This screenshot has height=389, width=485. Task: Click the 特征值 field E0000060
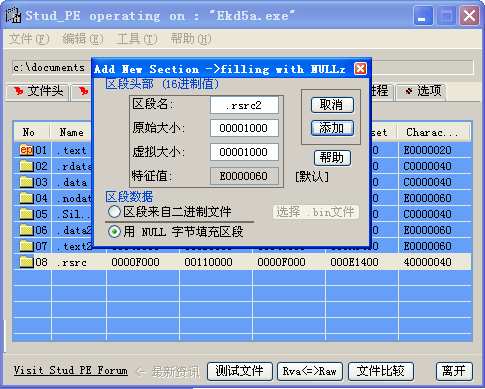coord(244,176)
